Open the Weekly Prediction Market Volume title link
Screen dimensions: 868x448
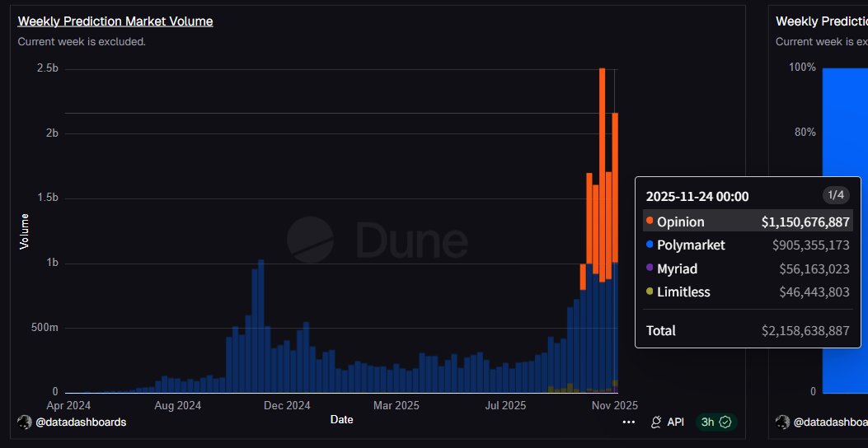(x=115, y=21)
